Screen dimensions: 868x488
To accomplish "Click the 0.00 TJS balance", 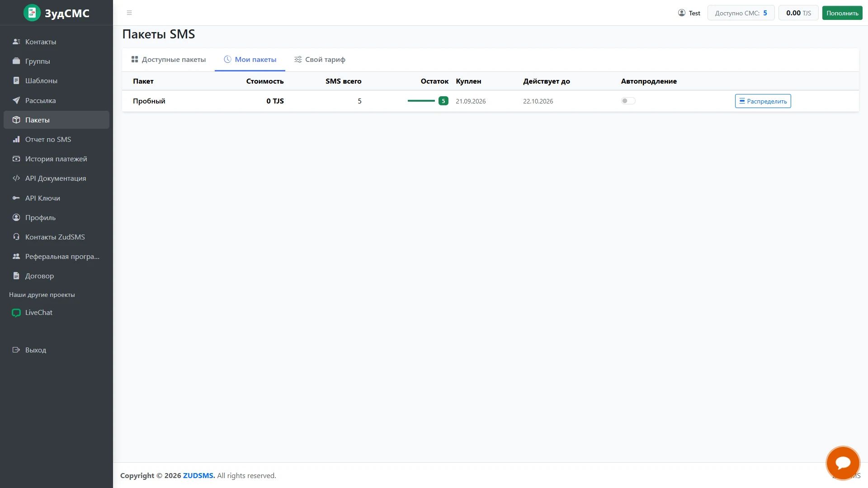I will (x=798, y=13).
